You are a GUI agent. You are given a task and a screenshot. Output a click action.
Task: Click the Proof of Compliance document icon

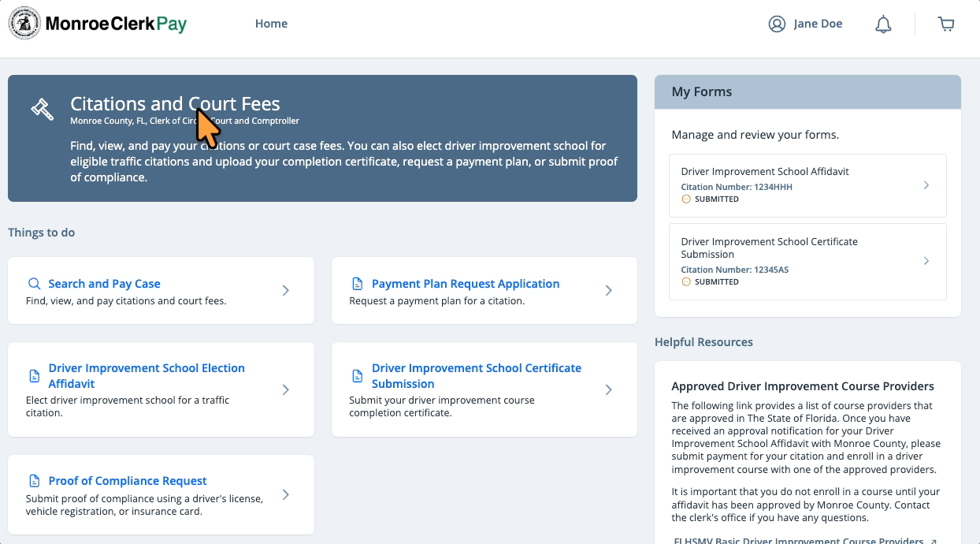(x=34, y=481)
